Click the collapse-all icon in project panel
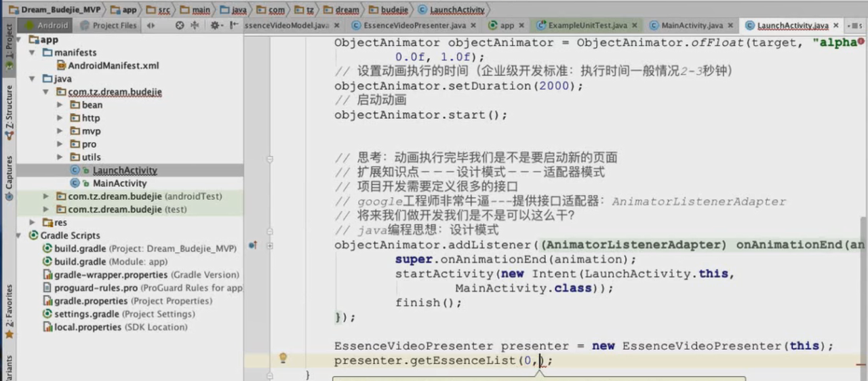The image size is (868, 381). click(195, 25)
